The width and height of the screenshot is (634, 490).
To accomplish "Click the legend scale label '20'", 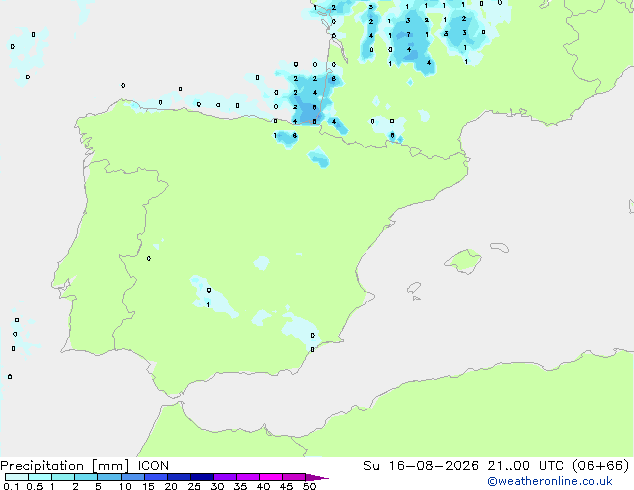I will [x=171, y=486].
